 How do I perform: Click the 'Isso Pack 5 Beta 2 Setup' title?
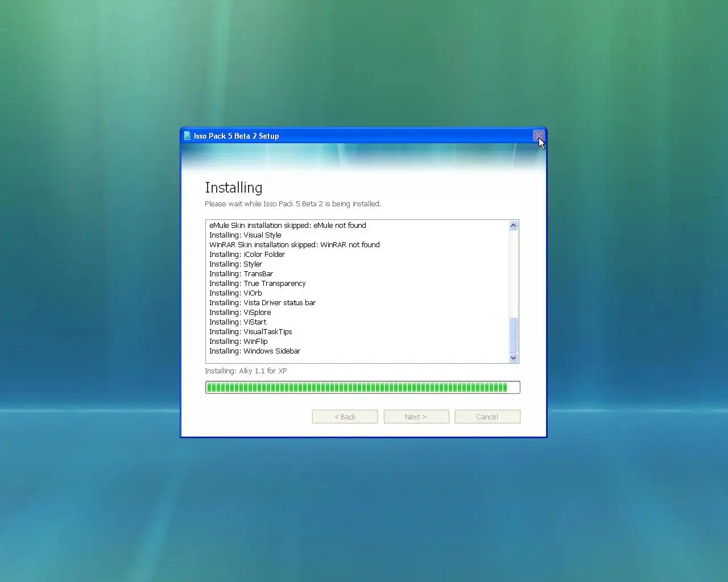[x=236, y=136]
